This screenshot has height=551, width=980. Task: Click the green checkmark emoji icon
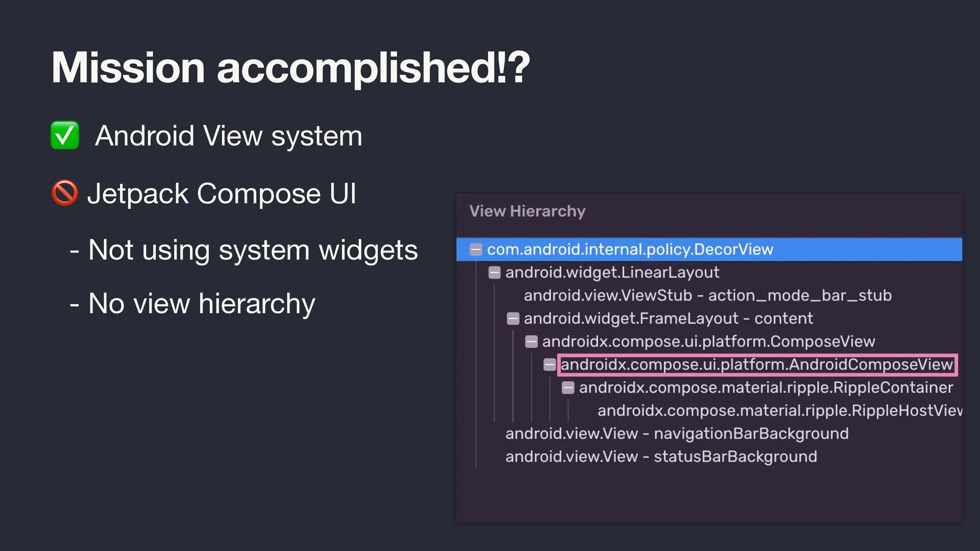pyautogui.click(x=65, y=136)
